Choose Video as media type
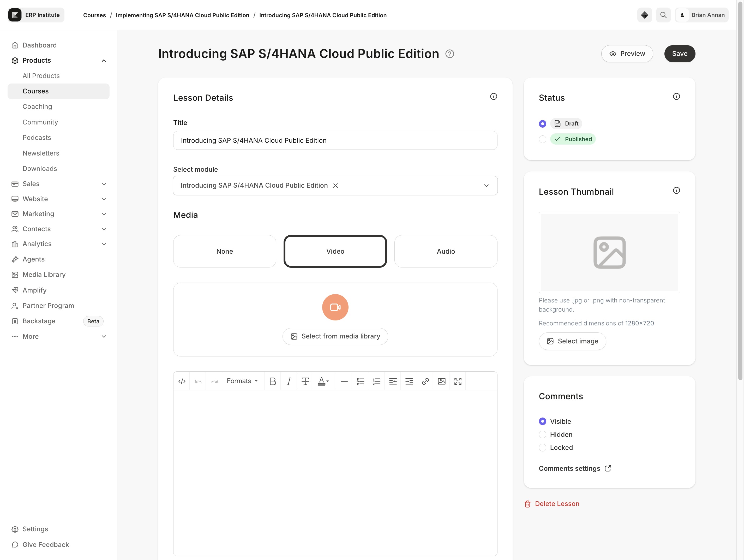The width and height of the screenshot is (744, 560). coord(335,251)
